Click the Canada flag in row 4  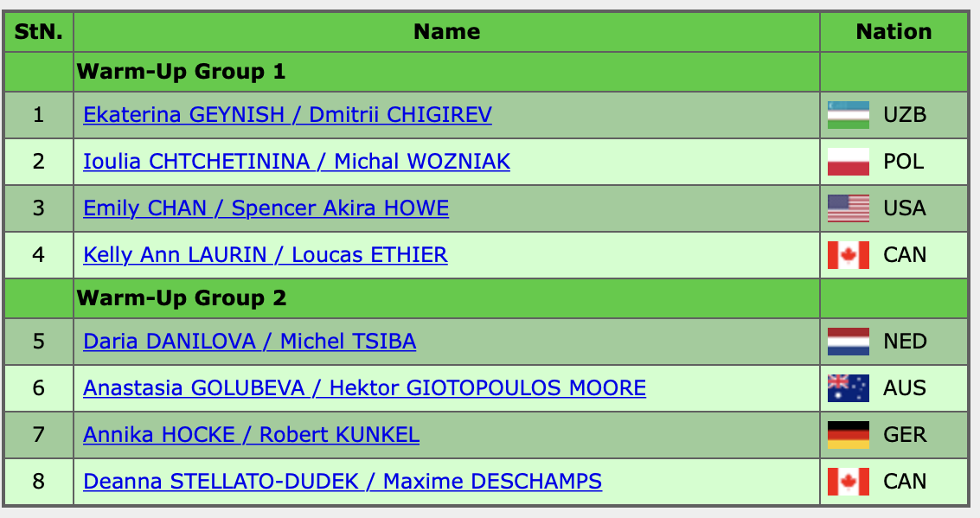pos(849,255)
